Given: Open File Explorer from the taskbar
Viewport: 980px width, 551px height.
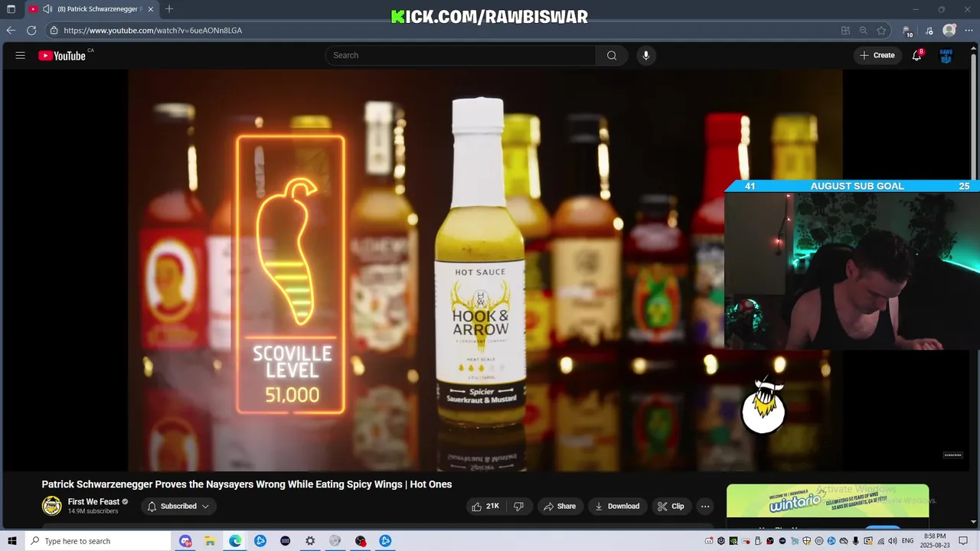Looking at the screenshot, I should point(210,541).
